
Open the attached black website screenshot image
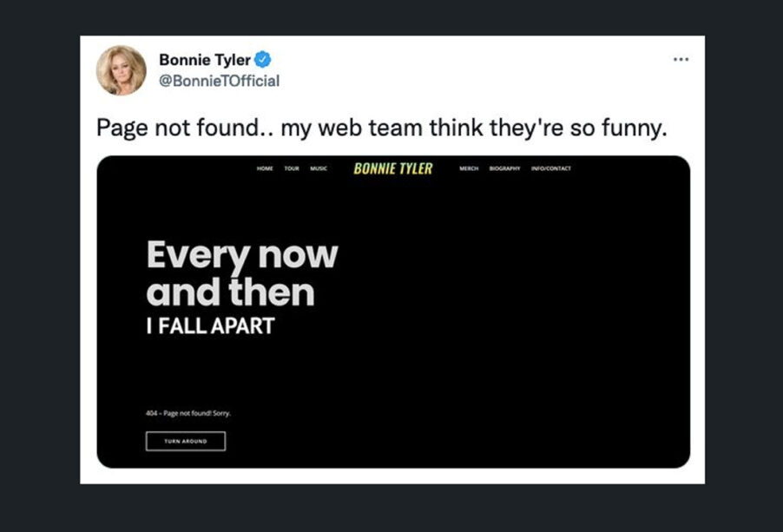click(393, 312)
